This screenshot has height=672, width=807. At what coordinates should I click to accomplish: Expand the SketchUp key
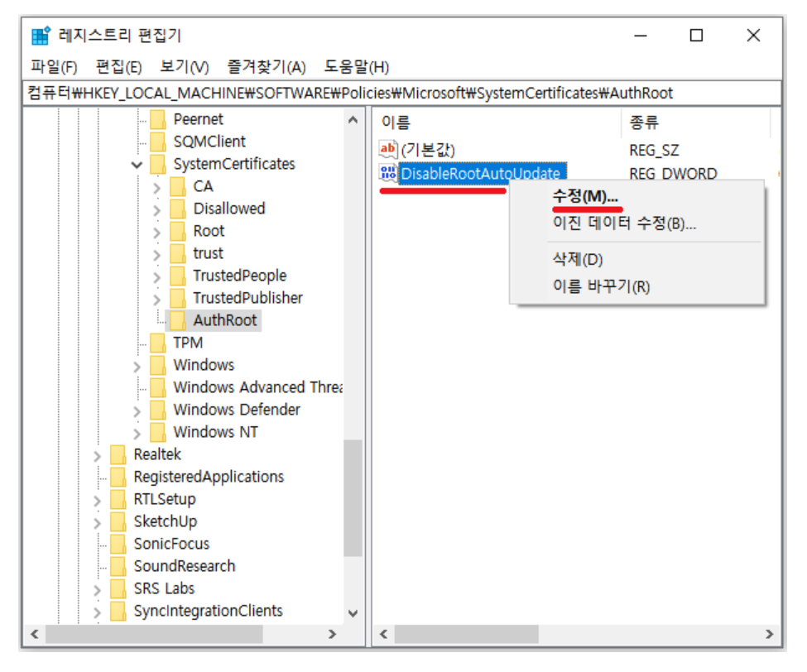click(98, 523)
